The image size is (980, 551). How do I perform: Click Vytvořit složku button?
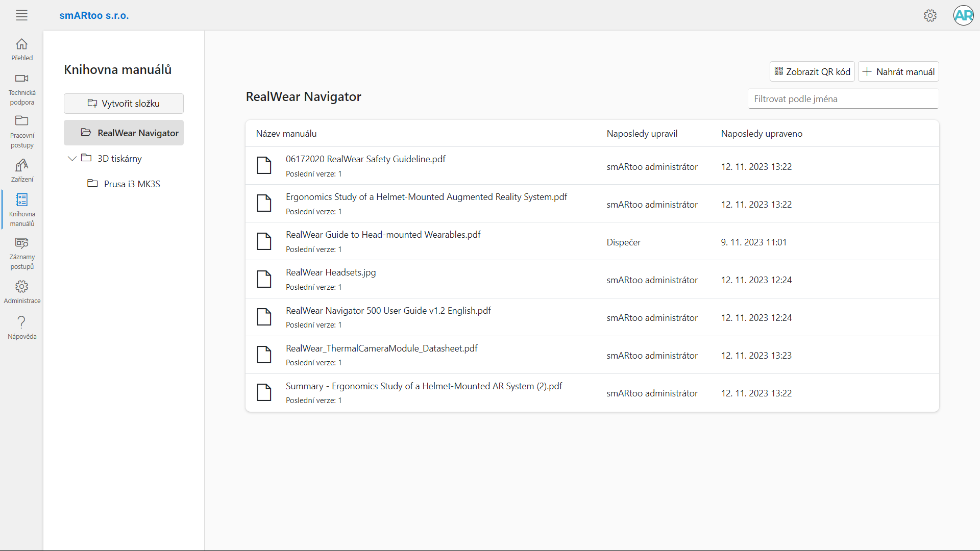124,104
